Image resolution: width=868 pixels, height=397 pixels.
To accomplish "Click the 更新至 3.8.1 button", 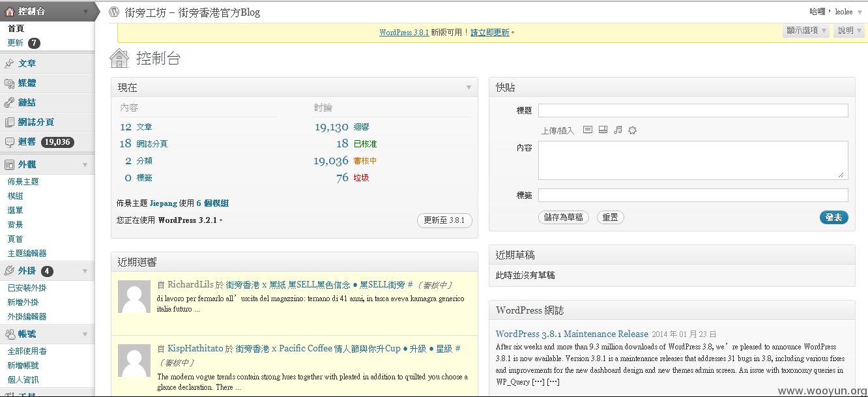I will coord(444,220).
